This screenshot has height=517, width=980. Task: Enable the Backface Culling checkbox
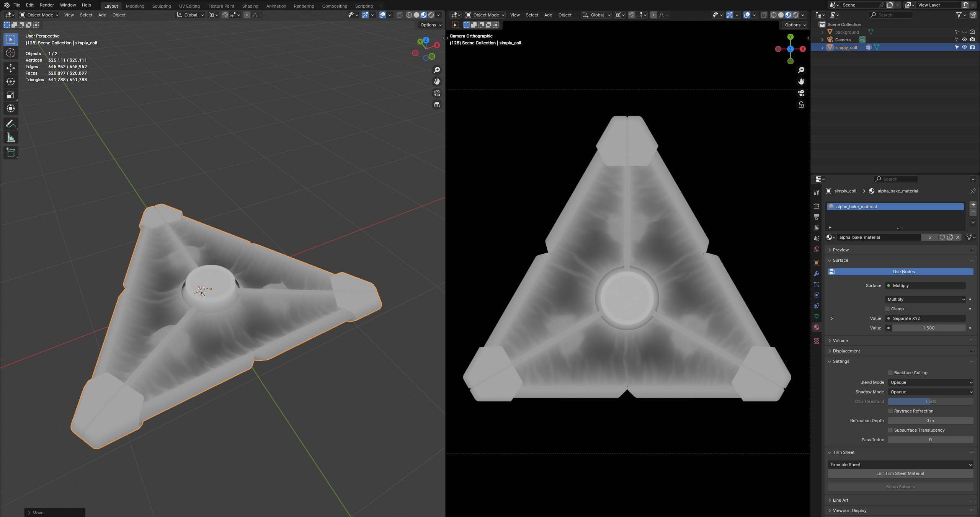point(890,372)
